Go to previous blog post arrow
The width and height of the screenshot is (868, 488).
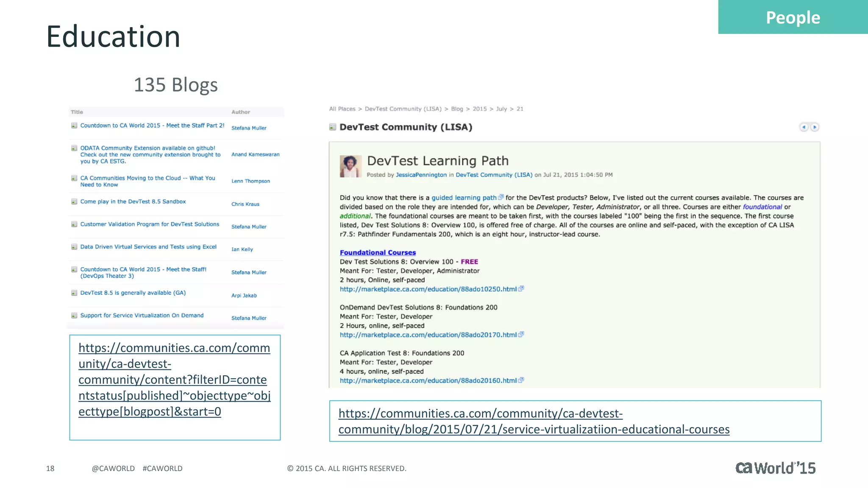point(804,127)
